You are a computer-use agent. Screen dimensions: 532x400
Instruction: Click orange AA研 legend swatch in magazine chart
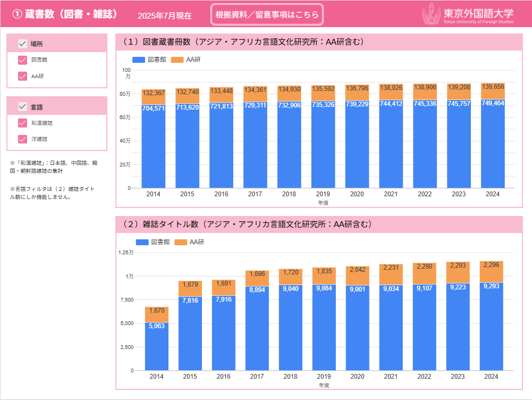181,242
